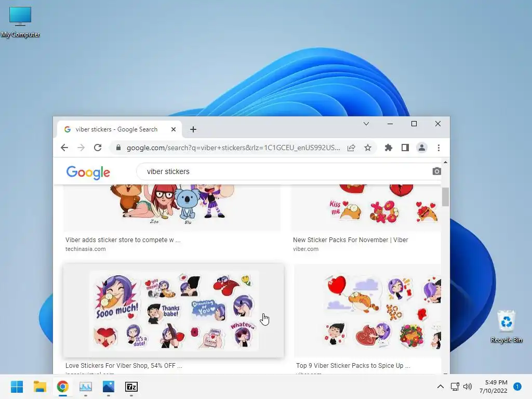Image resolution: width=532 pixels, height=399 pixels.
Task: Open the tab search dropdown chevron
Action: 366,124
